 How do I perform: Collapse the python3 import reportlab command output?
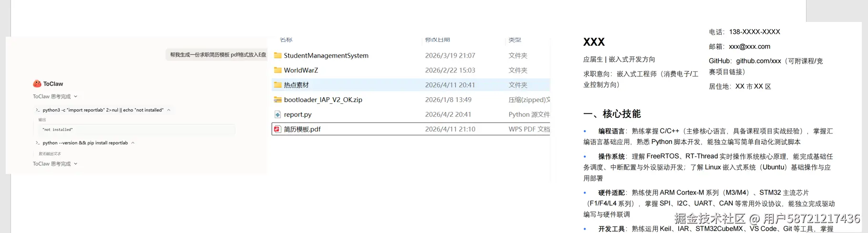tap(169, 110)
